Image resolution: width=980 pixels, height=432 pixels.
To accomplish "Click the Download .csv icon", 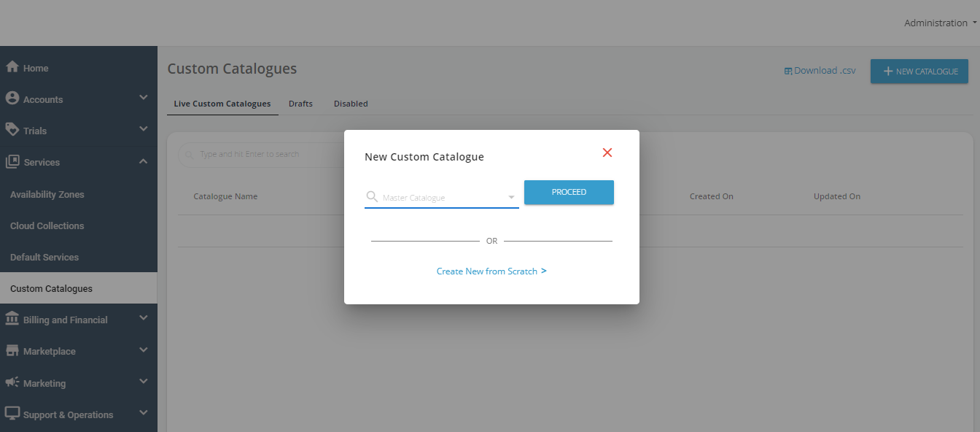I will 787,69.
